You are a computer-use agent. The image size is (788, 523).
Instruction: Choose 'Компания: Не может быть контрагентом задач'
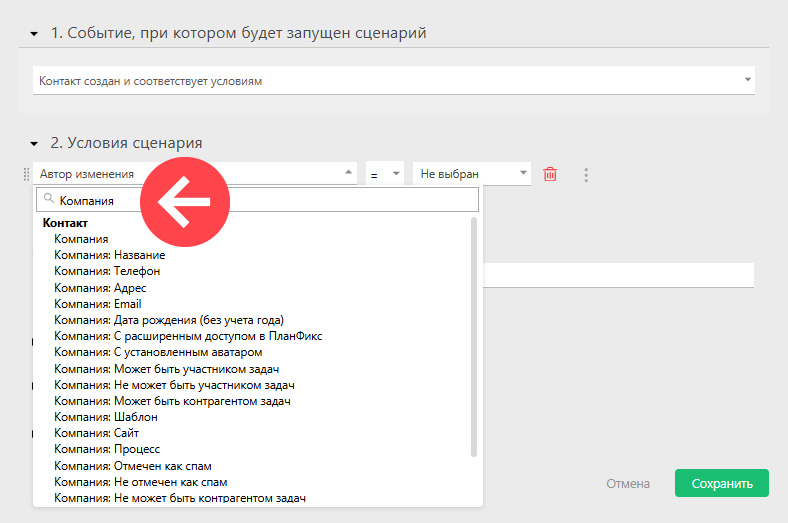point(180,498)
